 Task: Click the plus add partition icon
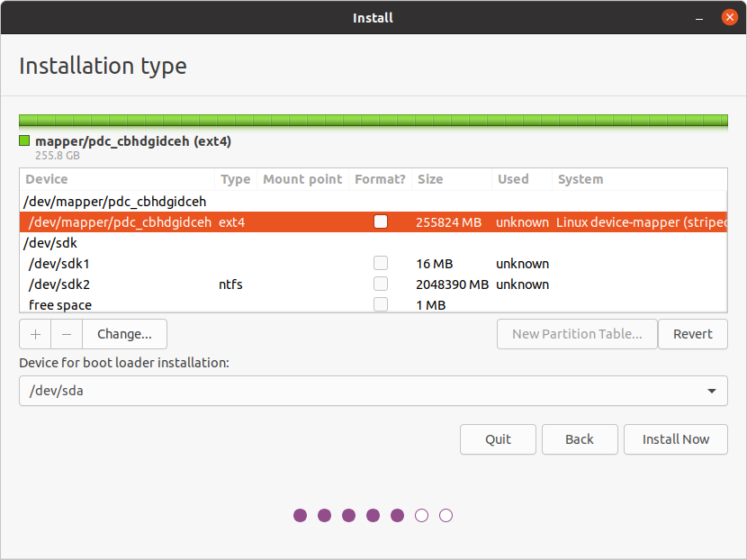point(35,334)
